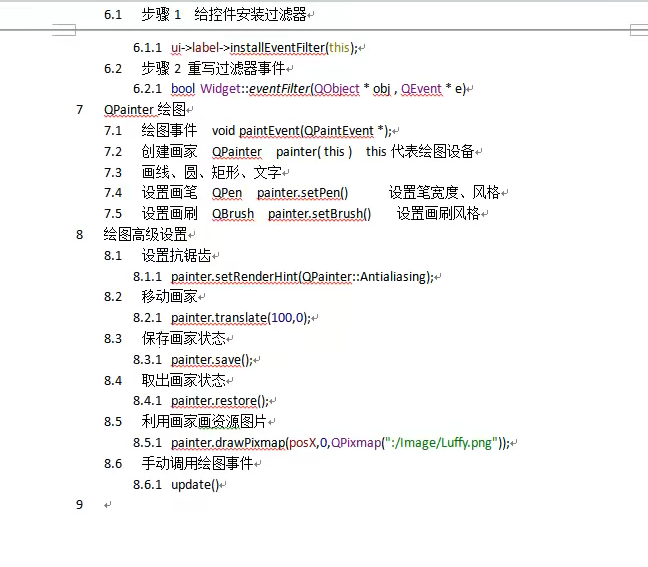Click the line 'painter.drawPixmap(posX,0,QPixmap(...))'
This screenshot has height=567, width=648.
(x=341, y=443)
